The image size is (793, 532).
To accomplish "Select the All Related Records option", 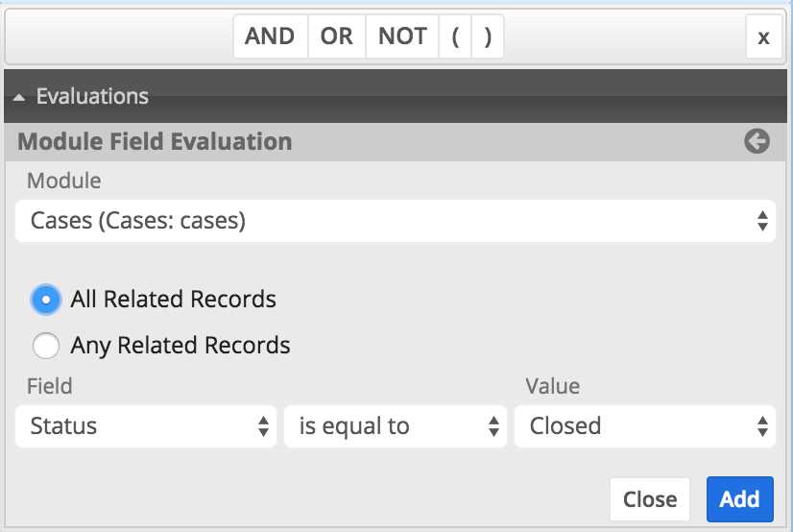I will (46, 300).
